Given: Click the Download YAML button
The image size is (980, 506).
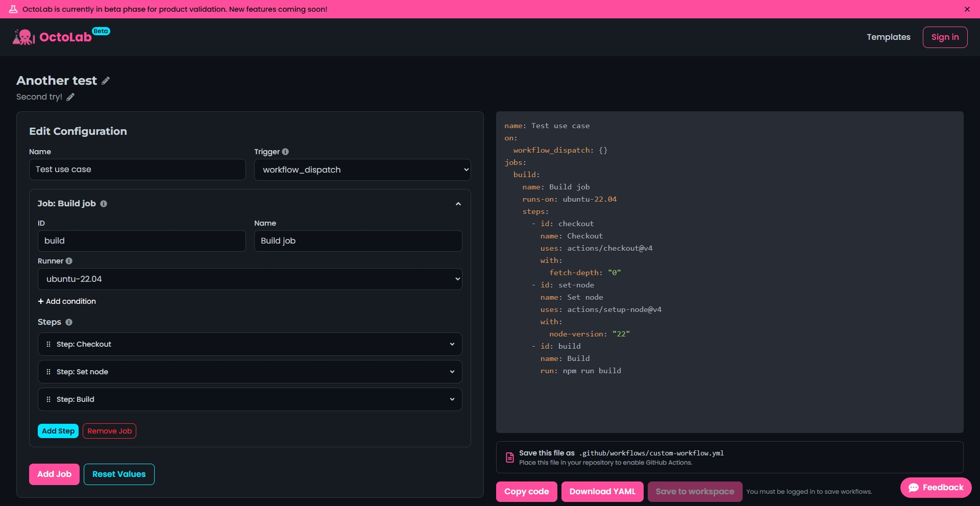Looking at the screenshot, I should click(602, 492).
